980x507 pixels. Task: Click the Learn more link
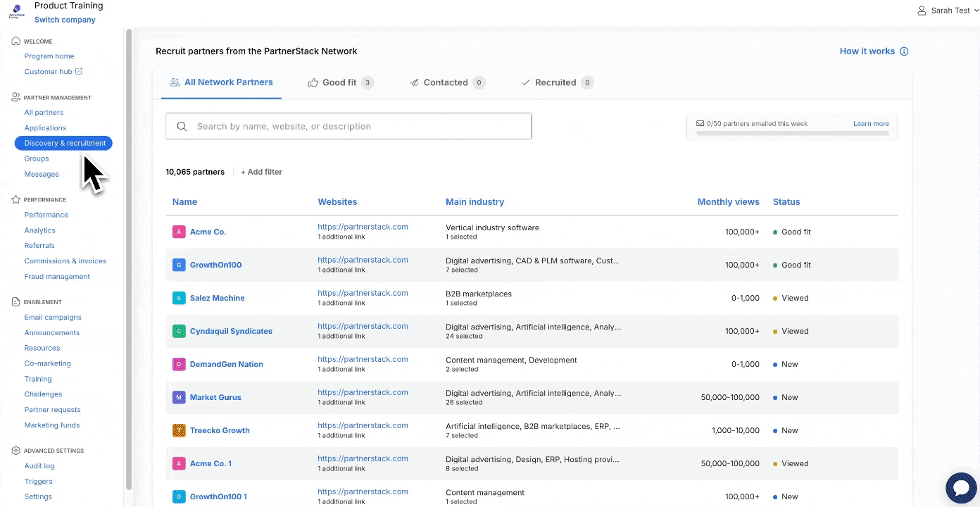pos(871,123)
